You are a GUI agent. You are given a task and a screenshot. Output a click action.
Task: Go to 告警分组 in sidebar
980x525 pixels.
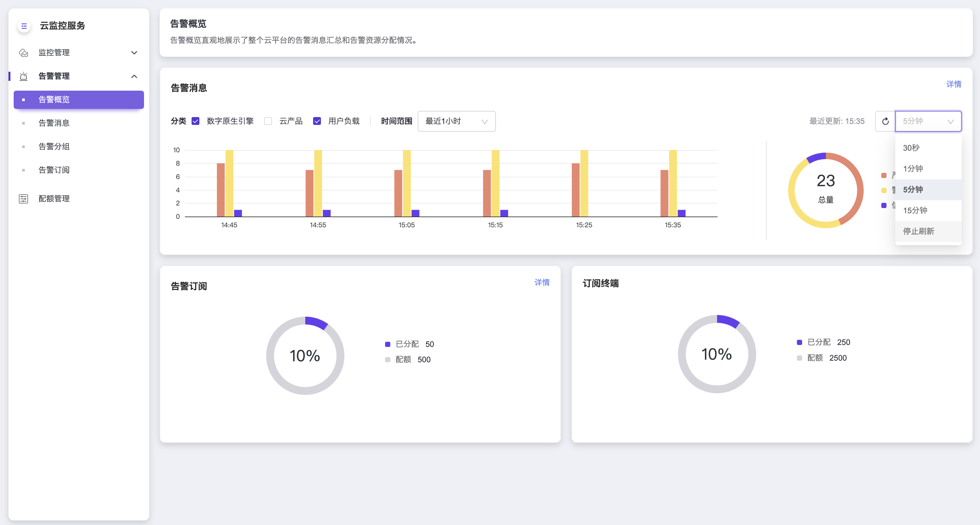click(x=54, y=146)
